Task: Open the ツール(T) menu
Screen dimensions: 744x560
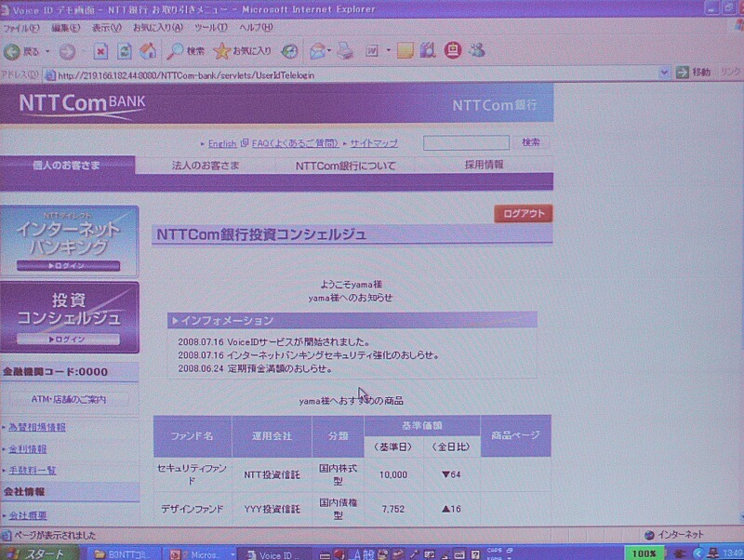Action: pyautogui.click(x=211, y=28)
